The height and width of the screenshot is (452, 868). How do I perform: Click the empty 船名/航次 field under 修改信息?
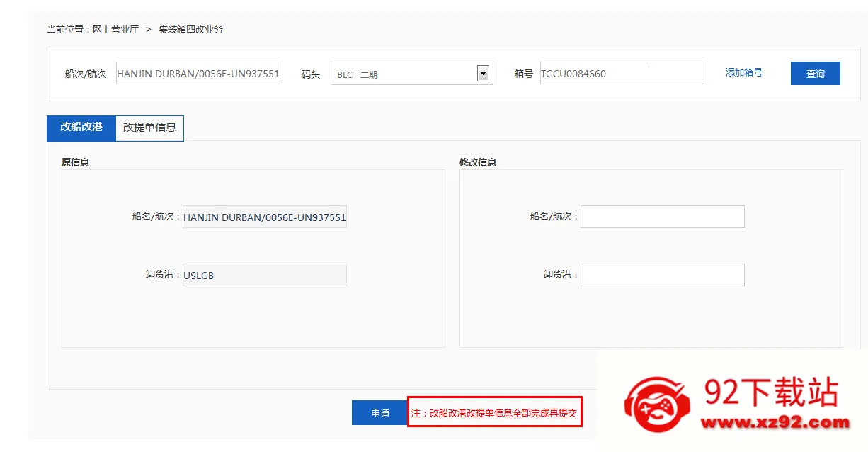[x=662, y=217]
